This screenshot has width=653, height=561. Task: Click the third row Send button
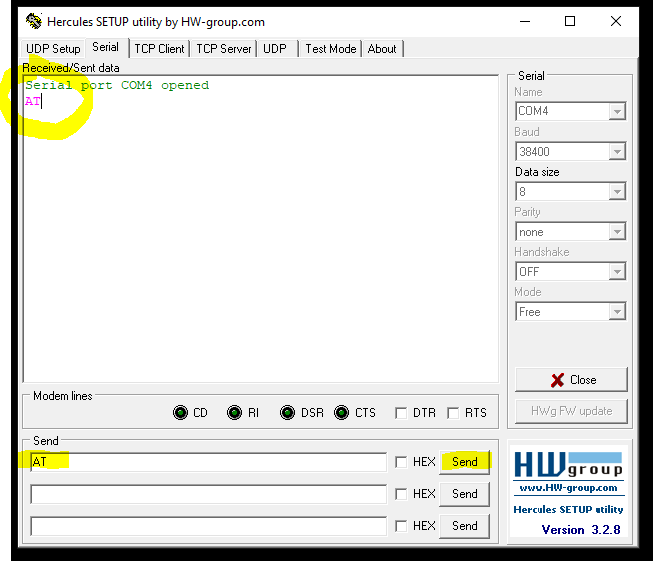coord(465,526)
